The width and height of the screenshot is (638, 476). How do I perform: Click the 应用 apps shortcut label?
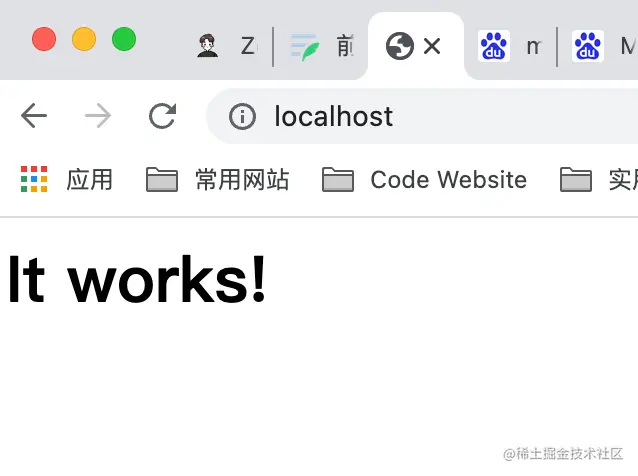coord(90,179)
